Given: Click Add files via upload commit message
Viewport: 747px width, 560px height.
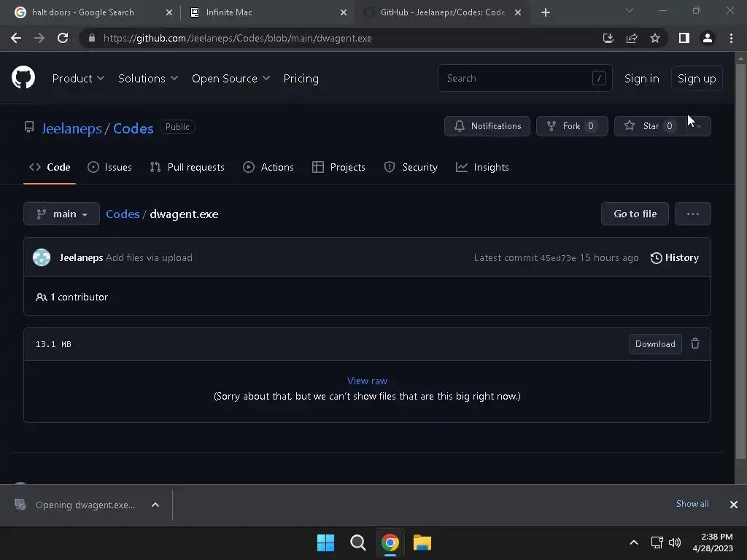Looking at the screenshot, I should 149,257.
